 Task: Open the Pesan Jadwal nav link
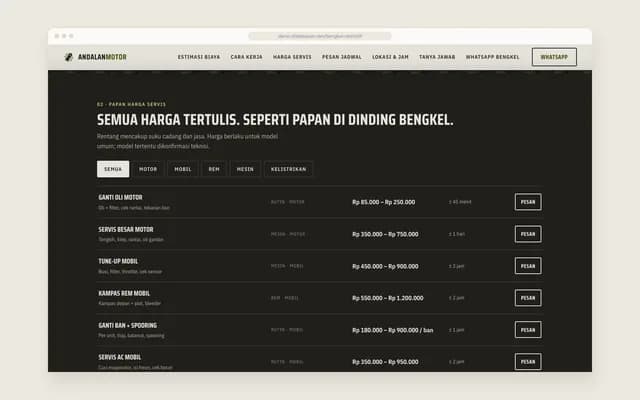(x=342, y=57)
